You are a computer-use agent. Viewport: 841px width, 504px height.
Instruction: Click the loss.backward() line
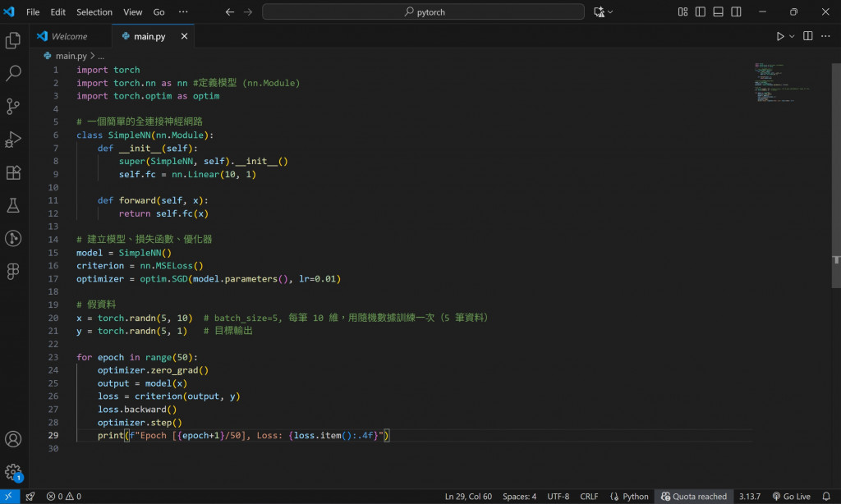[x=137, y=409]
